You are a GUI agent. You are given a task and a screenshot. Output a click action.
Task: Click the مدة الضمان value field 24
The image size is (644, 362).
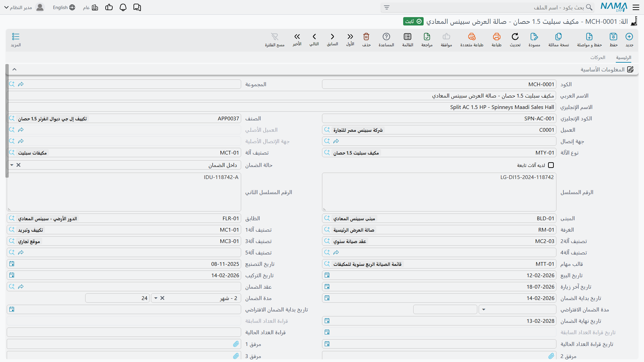click(117, 298)
